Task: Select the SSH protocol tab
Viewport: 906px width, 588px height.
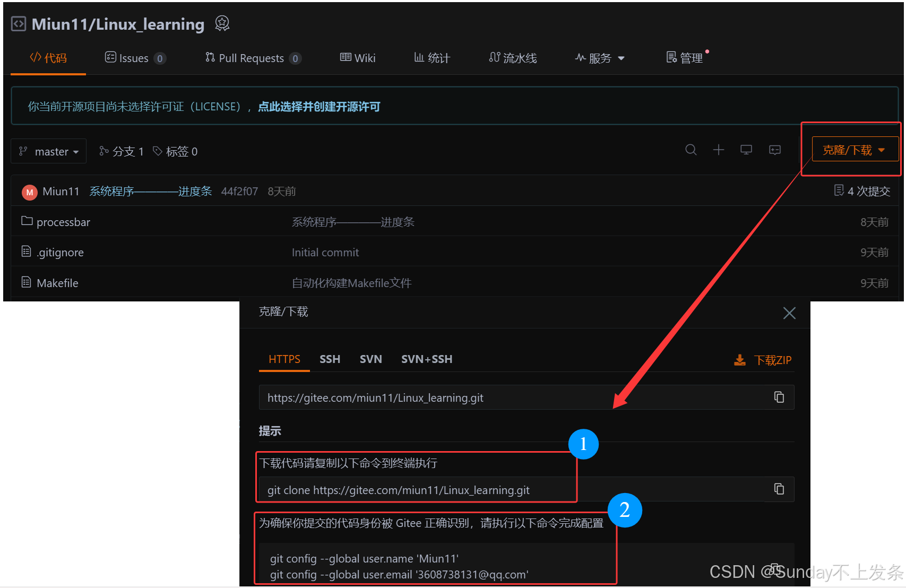Action: tap(330, 359)
